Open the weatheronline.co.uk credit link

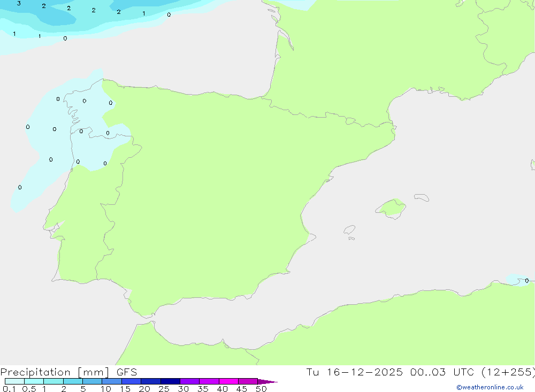(x=490, y=387)
